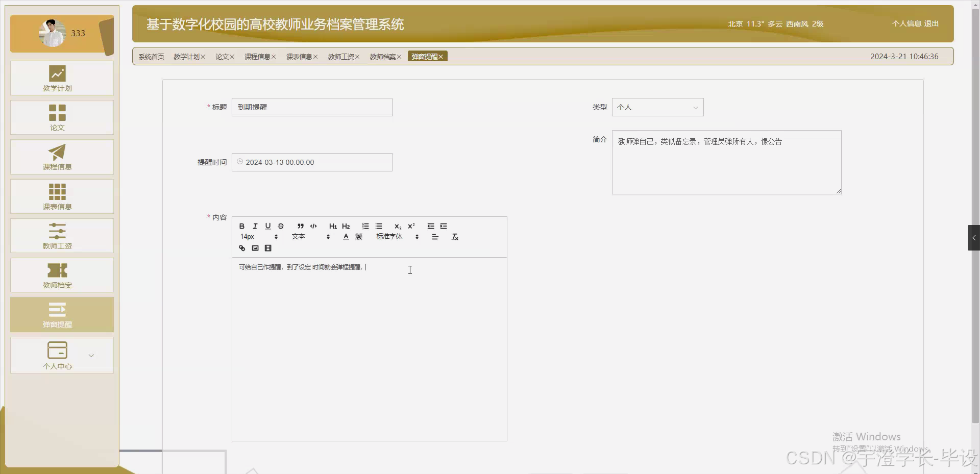The width and height of the screenshot is (980, 474).
Task: Apply subscript formatting in the editor
Action: pos(397,227)
